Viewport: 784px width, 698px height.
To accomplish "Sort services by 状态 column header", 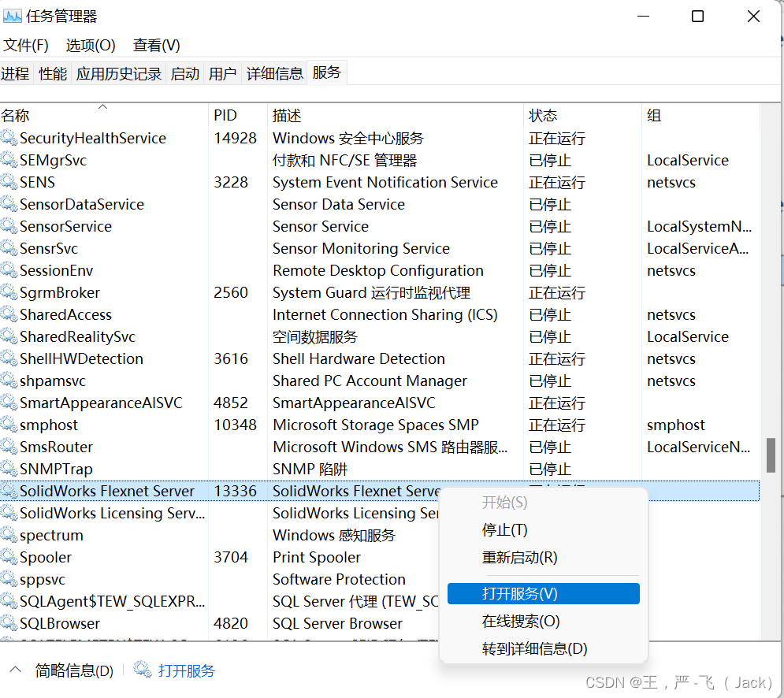I will click(543, 116).
